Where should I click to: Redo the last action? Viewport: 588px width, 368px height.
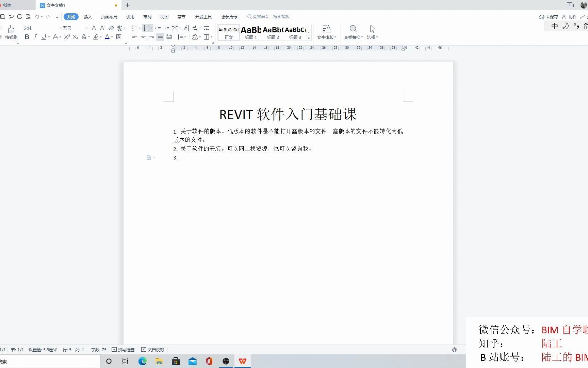(48, 17)
